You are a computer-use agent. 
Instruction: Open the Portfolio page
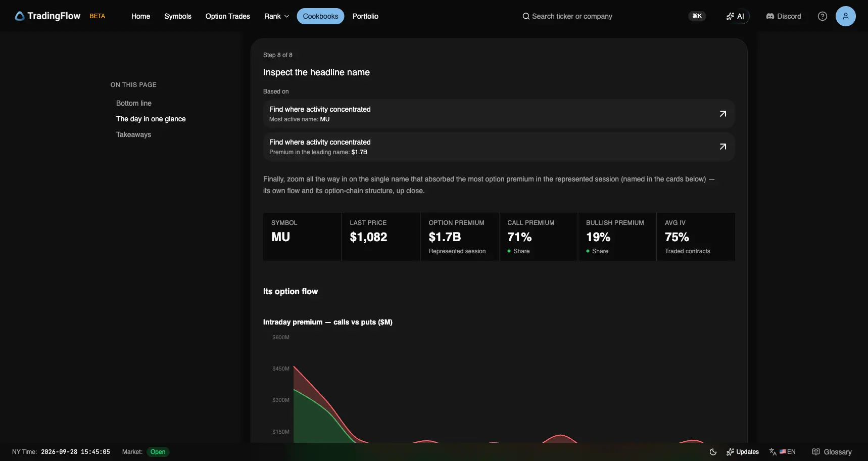coord(365,16)
